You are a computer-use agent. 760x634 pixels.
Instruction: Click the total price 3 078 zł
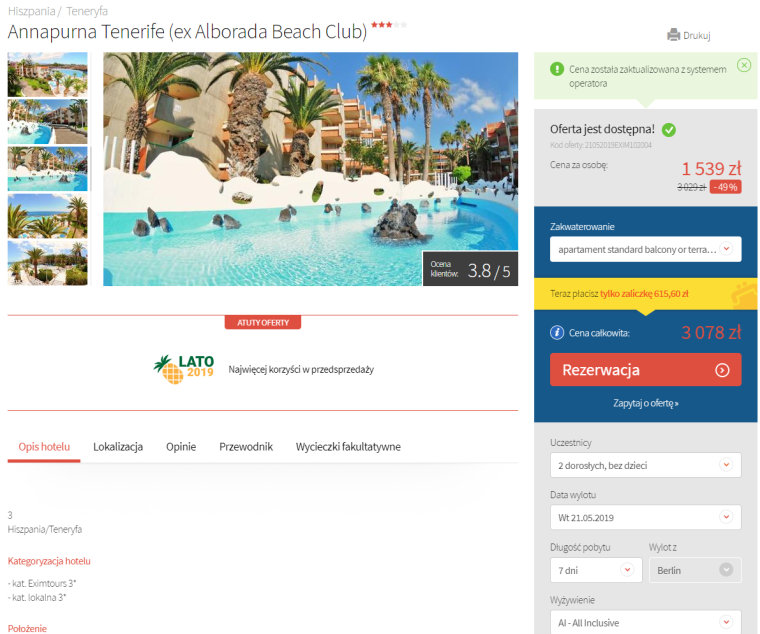tap(711, 333)
